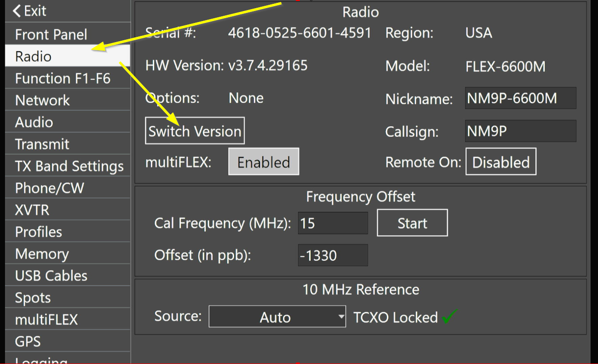Screen dimensions: 598x364
Task: Open the 10 MHz Source dropdown
Action: [277, 317]
